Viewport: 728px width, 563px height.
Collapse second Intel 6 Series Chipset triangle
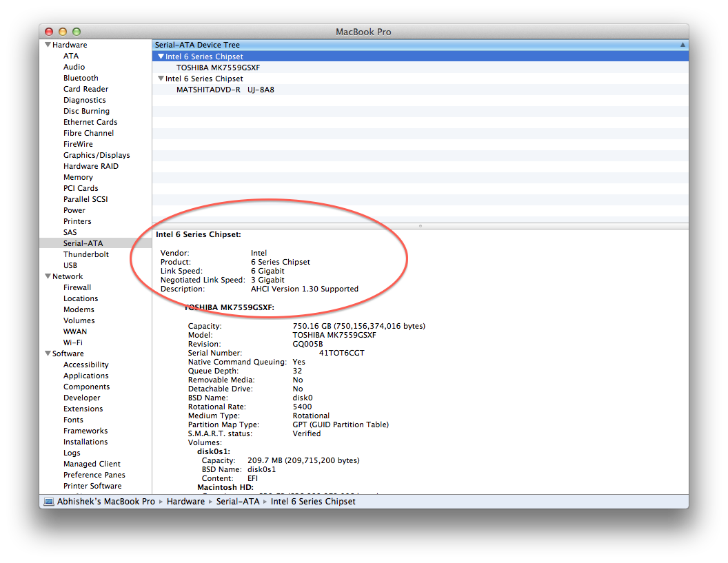click(161, 79)
